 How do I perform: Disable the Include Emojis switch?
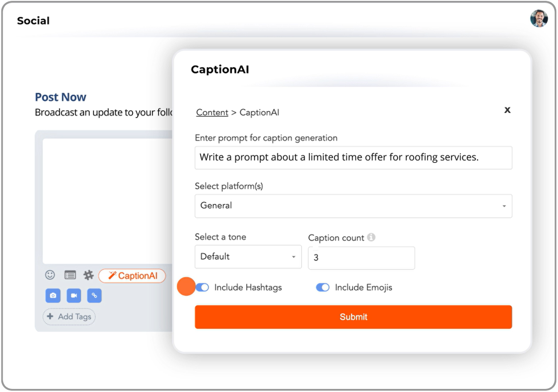322,288
